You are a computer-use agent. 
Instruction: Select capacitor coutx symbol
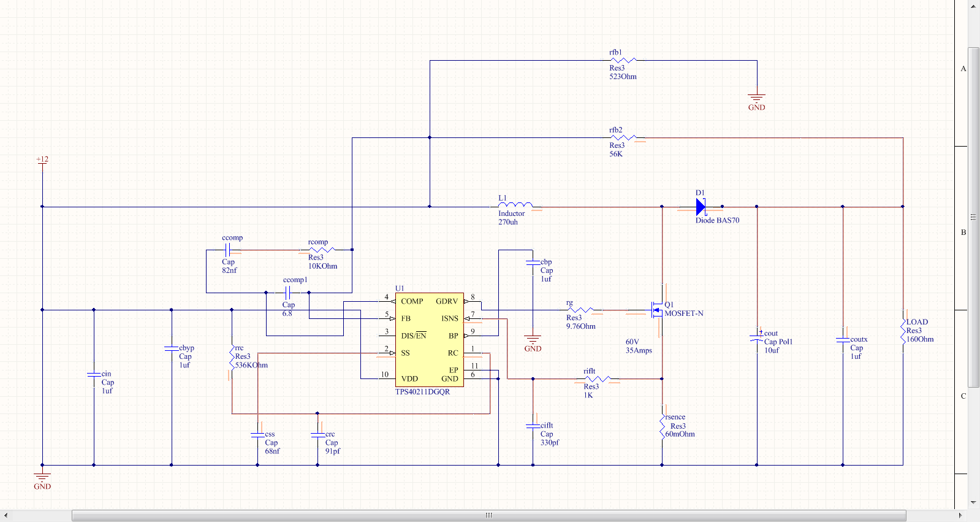[x=843, y=340]
